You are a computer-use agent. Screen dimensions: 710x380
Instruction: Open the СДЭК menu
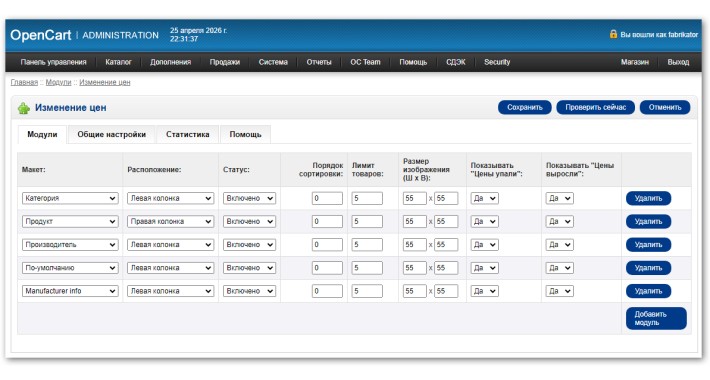click(x=456, y=62)
